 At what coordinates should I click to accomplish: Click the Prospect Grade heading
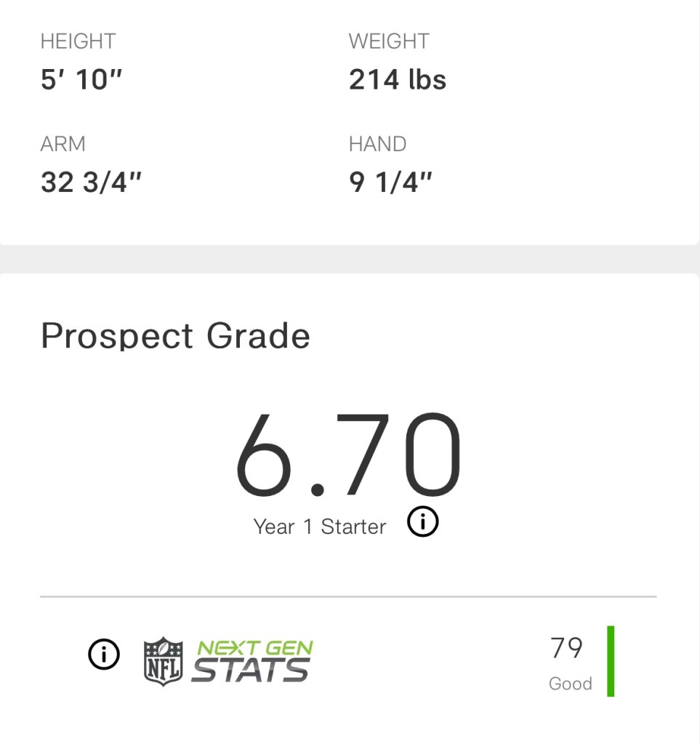[175, 336]
